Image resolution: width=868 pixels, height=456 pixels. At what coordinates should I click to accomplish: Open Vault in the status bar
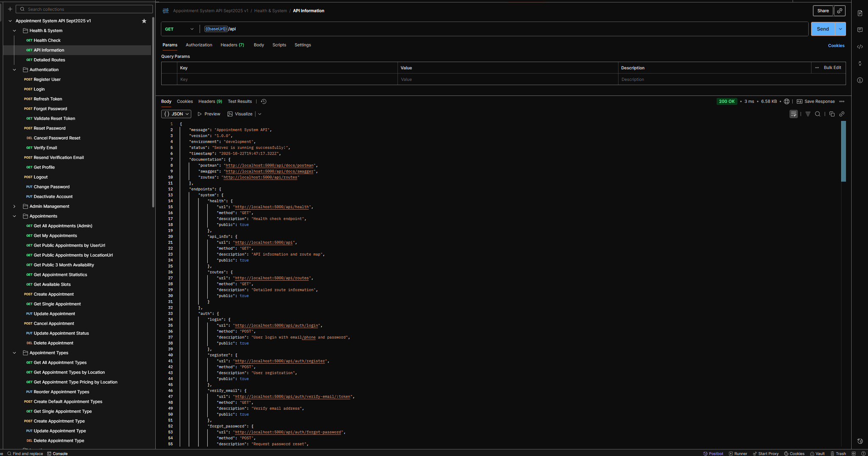pos(817,453)
